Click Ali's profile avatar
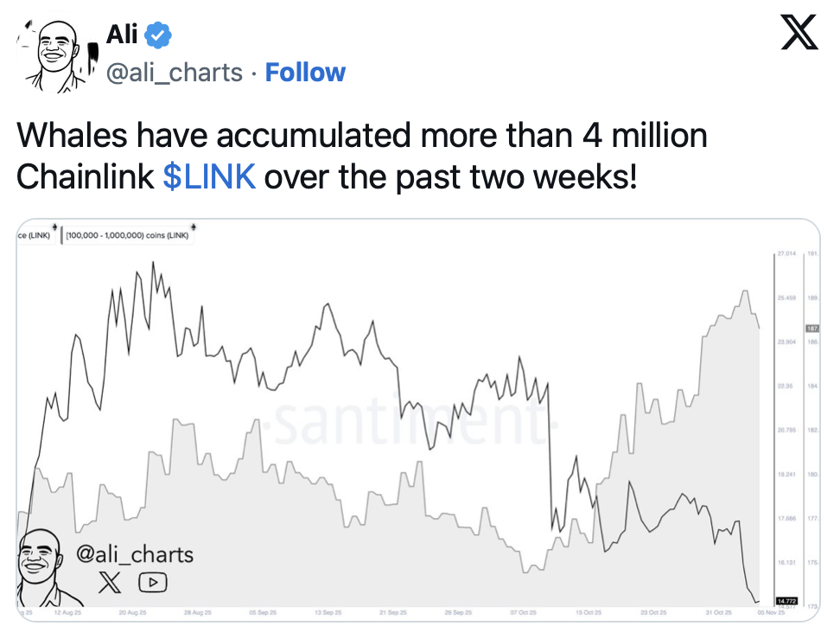The width and height of the screenshot is (840, 626). [53, 52]
